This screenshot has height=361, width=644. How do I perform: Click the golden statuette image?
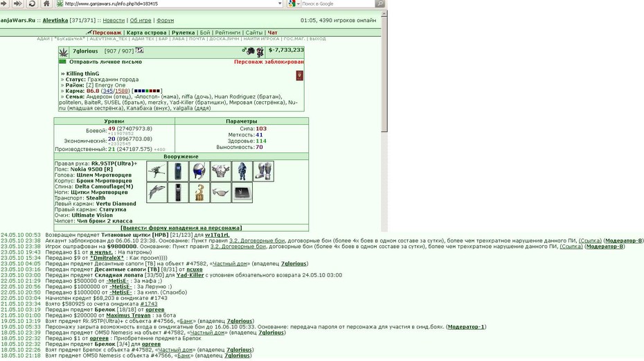tap(199, 193)
